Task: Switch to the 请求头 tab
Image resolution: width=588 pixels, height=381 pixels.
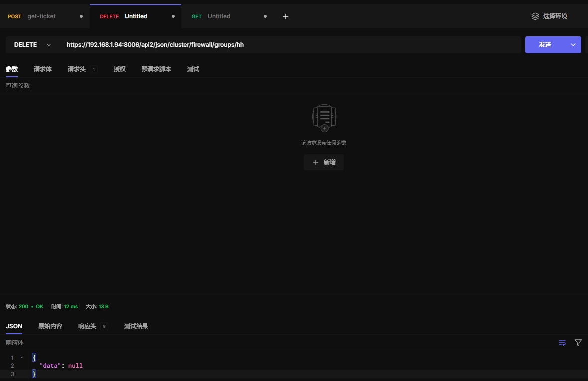Action: tap(77, 69)
